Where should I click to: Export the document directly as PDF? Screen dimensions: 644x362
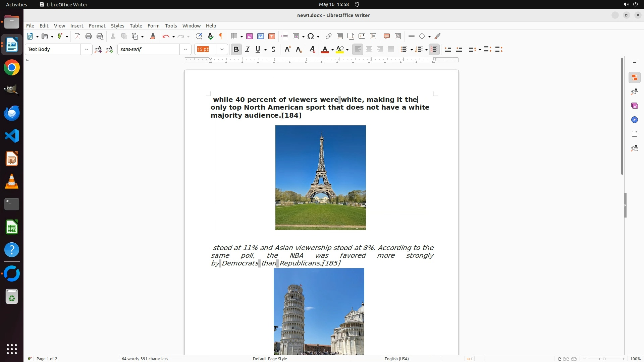[77, 36]
